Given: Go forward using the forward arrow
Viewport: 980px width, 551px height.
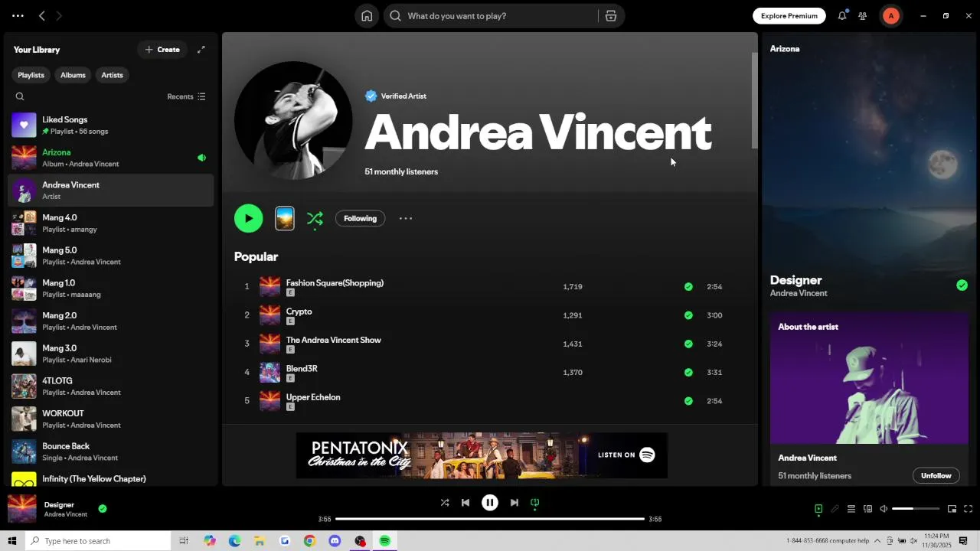Looking at the screenshot, I should point(59,16).
